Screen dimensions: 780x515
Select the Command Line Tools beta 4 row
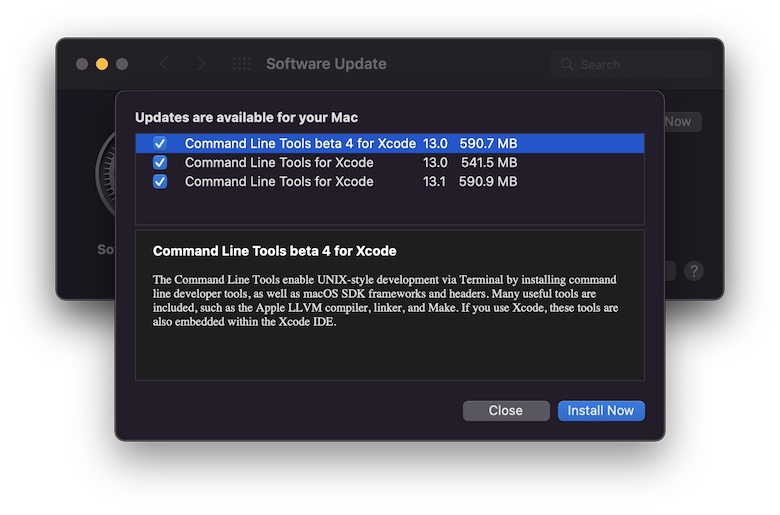tap(390, 143)
